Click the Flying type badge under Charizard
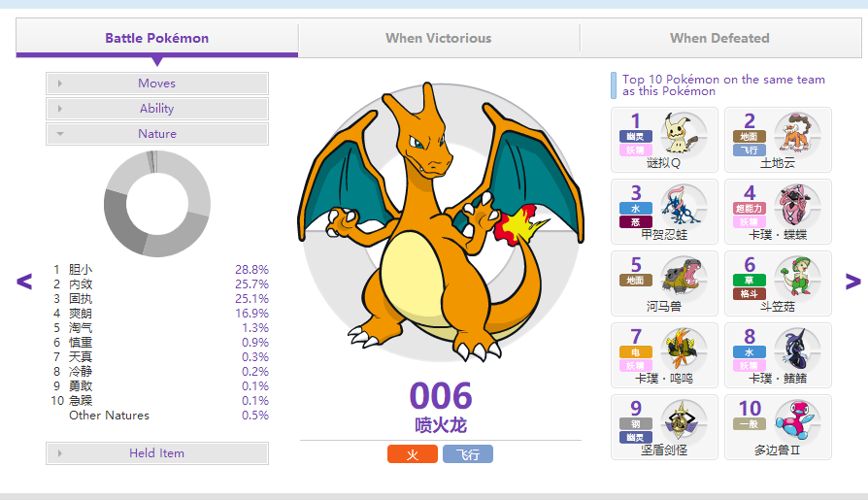868x500 pixels. (468, 454)
